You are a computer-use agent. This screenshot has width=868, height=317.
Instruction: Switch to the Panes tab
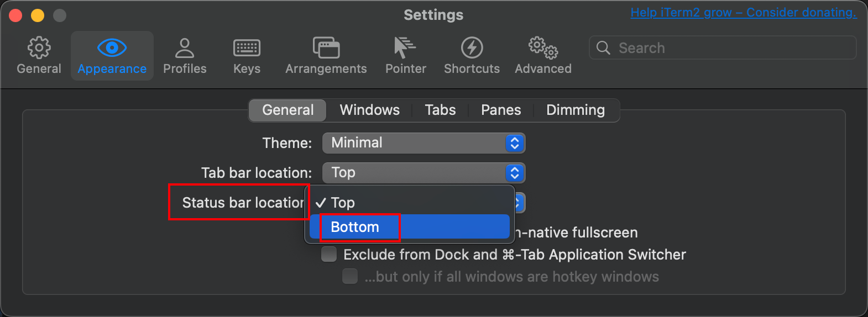point(501,110)
